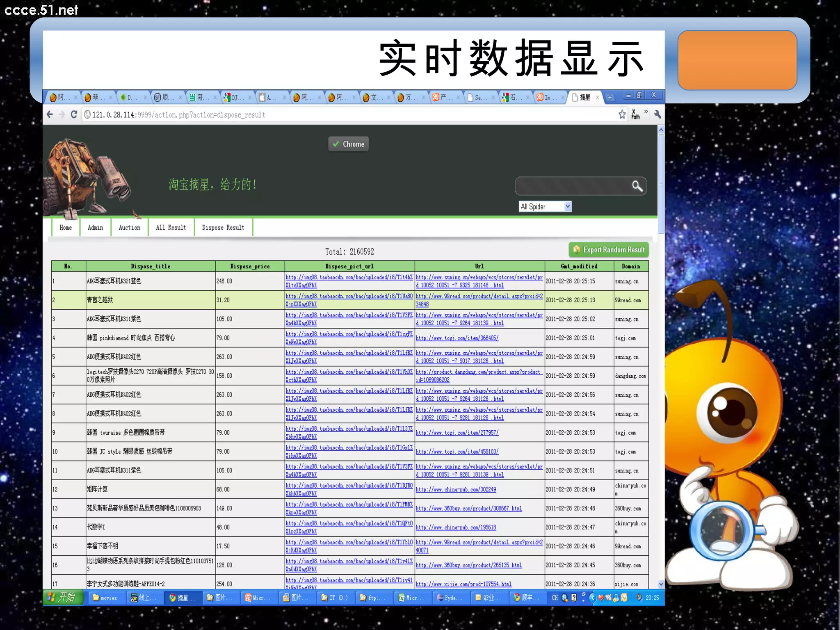This screenshot has width=840, height=630.
Task: Open the All Result tab
Action: click(171, 228)
